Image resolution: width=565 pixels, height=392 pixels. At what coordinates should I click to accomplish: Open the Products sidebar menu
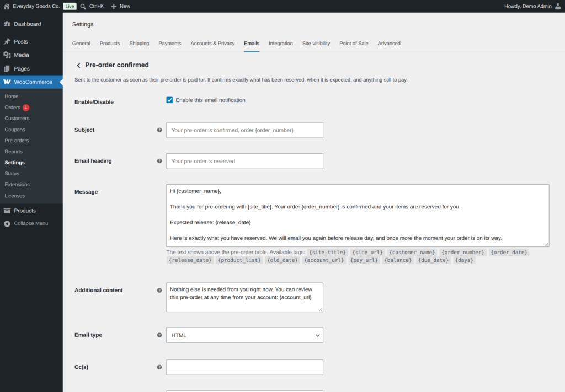pyautogui.click(x=31, y=211)
